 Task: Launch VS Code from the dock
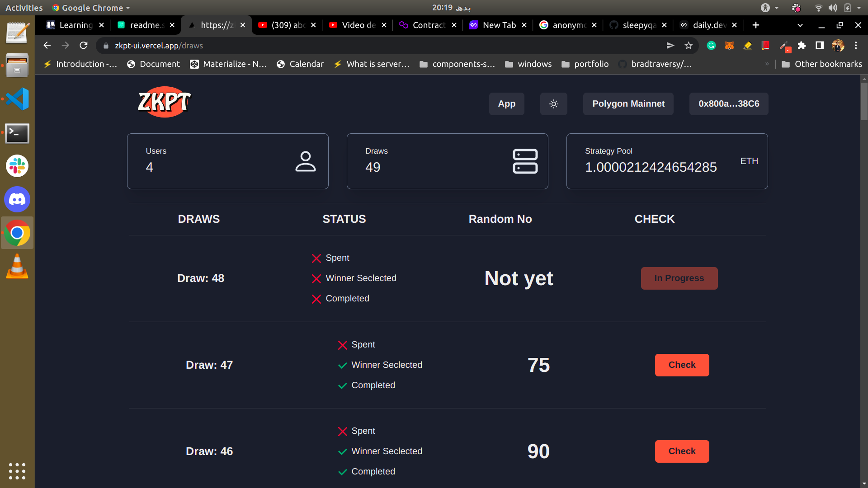(17, 99)
